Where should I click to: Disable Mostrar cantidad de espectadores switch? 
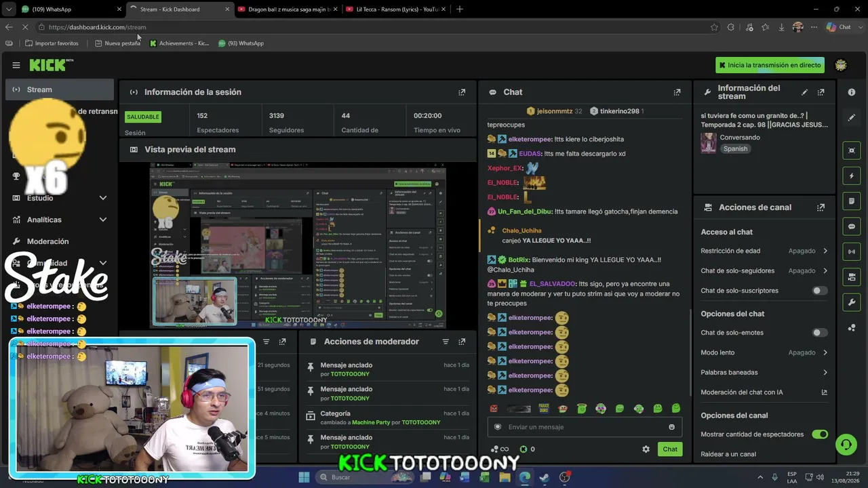(x=820, y=434)
